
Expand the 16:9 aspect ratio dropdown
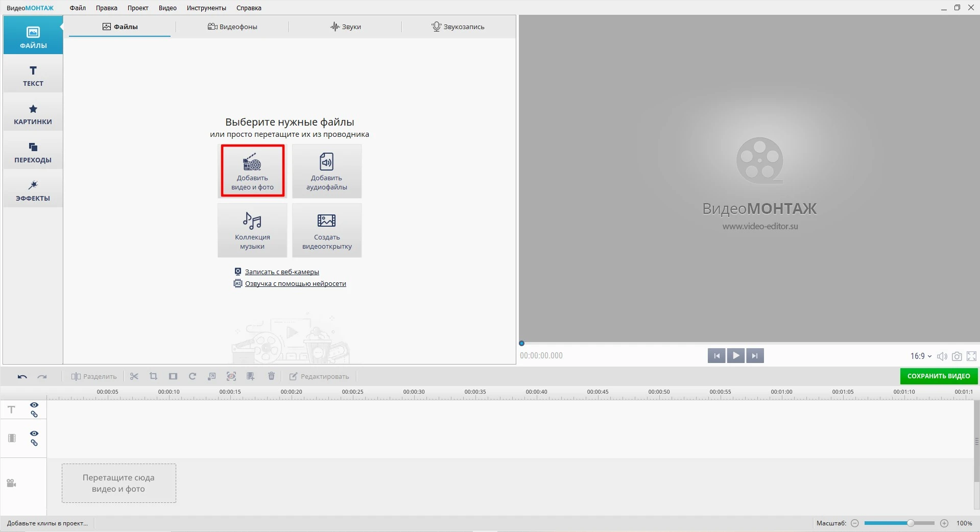tap(921, 356)
